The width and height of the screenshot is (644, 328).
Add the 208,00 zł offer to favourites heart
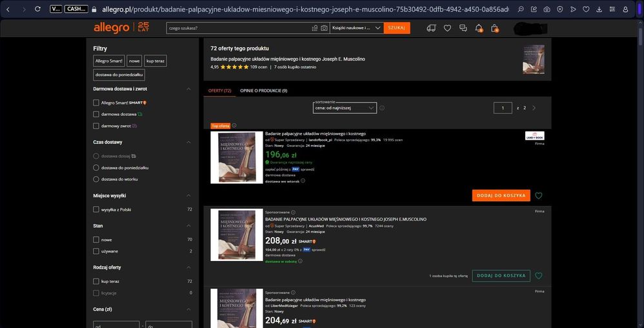pos(538,276)
